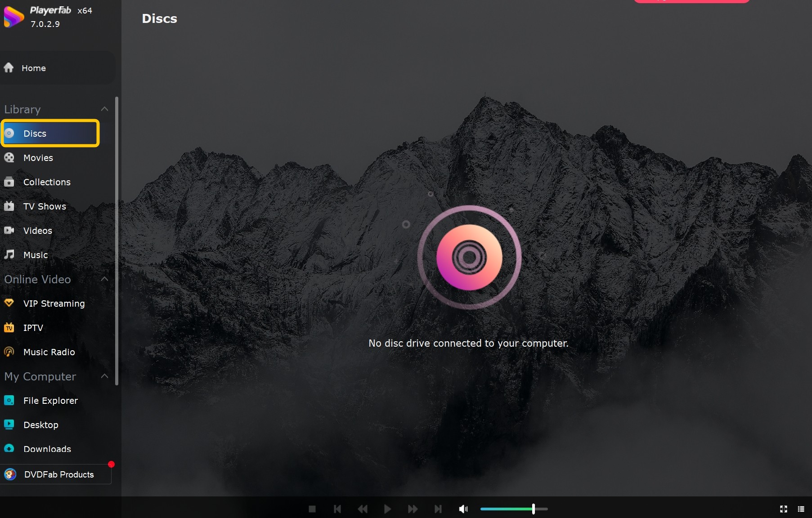
Task: Click the IPTV orange TV icon
Action: 9,327
